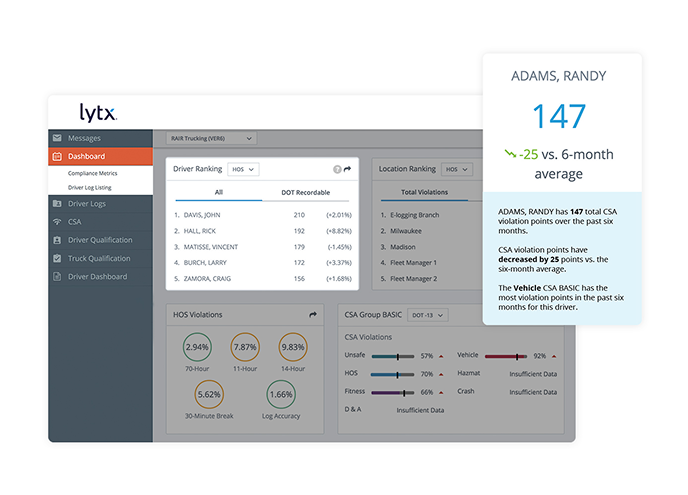Image resolution: width=688 pixels, height=495 pixels.
Task: Click the Truck Qualification clipboard icon
Action: coord(57,258)
